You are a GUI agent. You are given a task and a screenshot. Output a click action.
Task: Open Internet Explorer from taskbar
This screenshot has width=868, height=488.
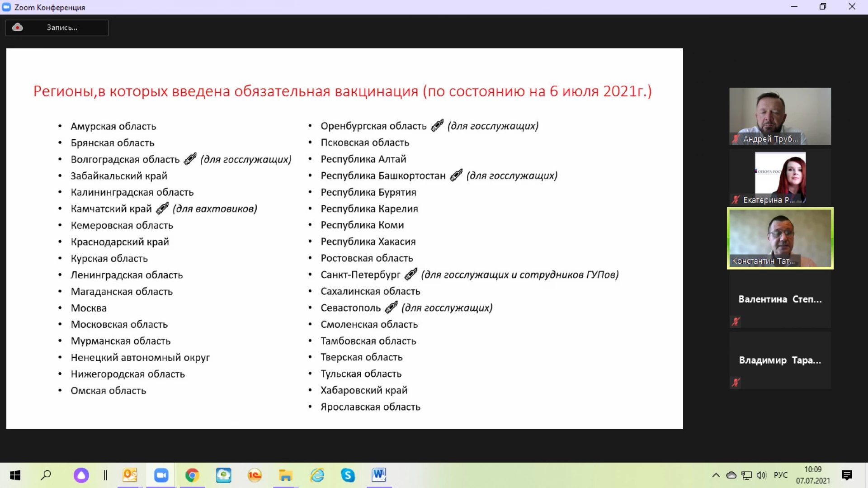pos(317,475)
